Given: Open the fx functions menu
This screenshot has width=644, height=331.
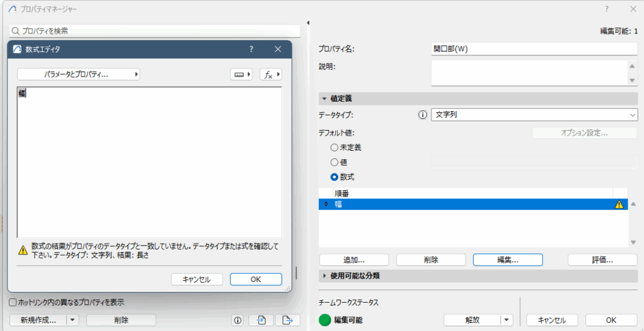Looking at the screenshot, I should (x=270, y=74).
